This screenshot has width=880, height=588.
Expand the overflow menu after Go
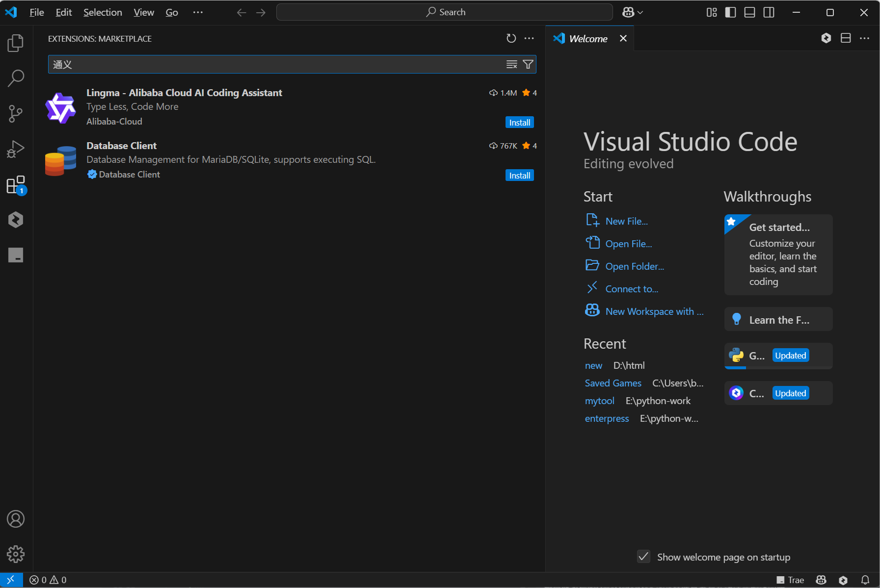198,12
